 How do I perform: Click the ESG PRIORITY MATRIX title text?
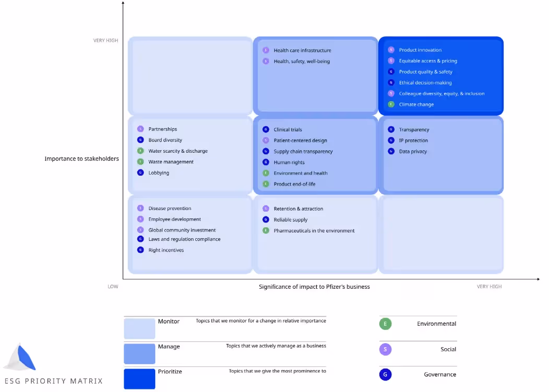click(54, 381)
